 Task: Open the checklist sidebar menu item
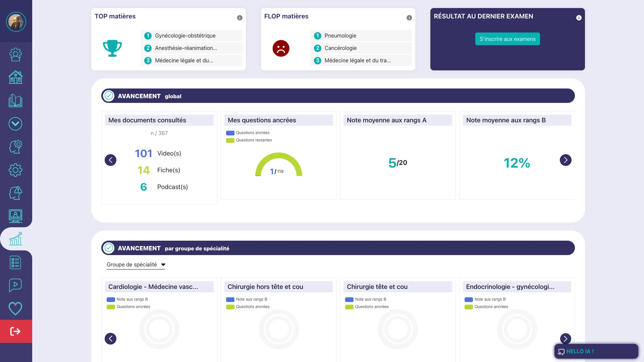click(x=15, y=262)
